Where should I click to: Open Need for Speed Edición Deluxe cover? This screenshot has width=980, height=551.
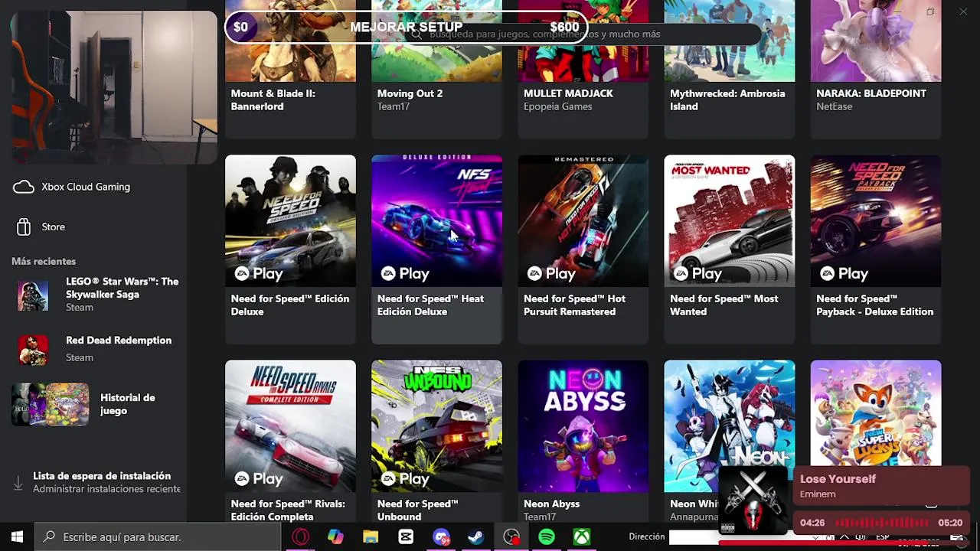click(x=290, y=221)
